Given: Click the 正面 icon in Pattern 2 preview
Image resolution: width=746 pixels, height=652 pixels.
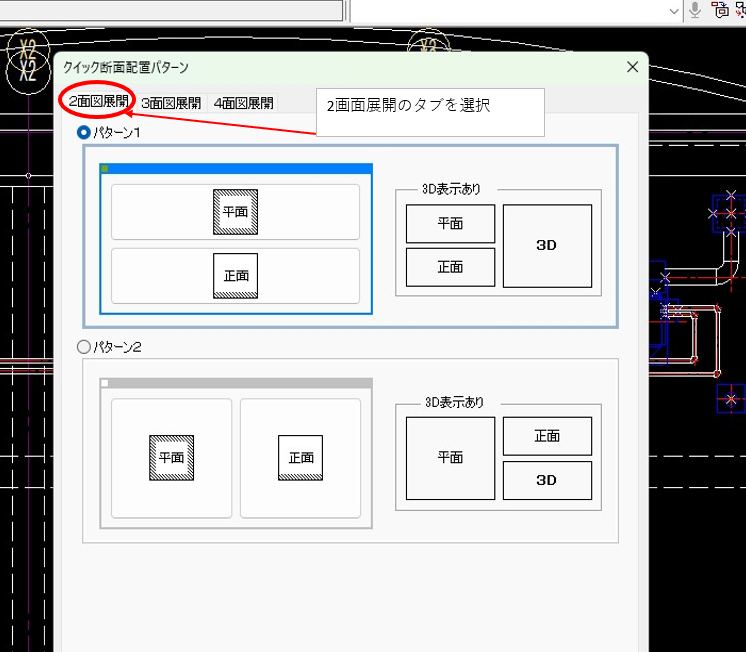Looking at the screenshot, I should (300, 458).
